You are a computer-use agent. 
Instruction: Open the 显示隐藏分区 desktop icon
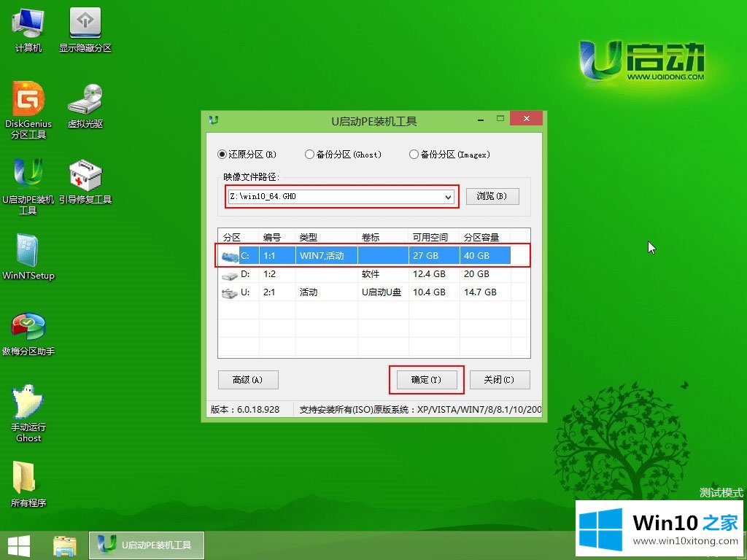click(x=85, y=29)
